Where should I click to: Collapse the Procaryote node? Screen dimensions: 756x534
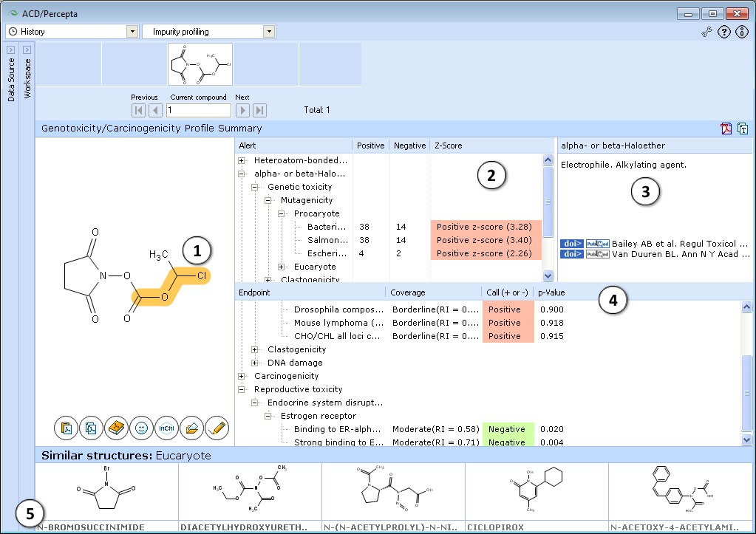click(281, 213)
